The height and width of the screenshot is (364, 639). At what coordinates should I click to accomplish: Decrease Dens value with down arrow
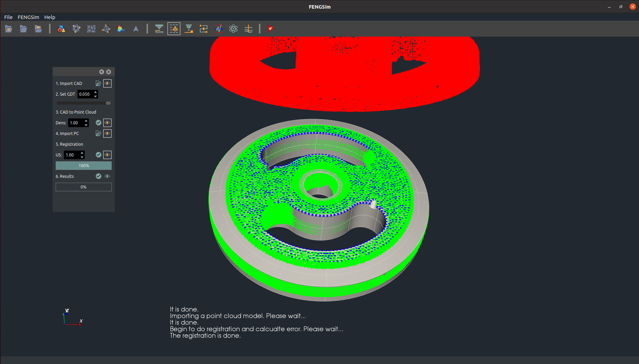(x=86, y=125)
